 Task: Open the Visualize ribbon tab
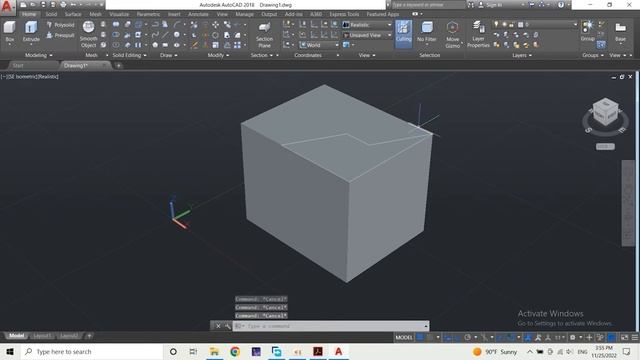(x=119, y=14)
